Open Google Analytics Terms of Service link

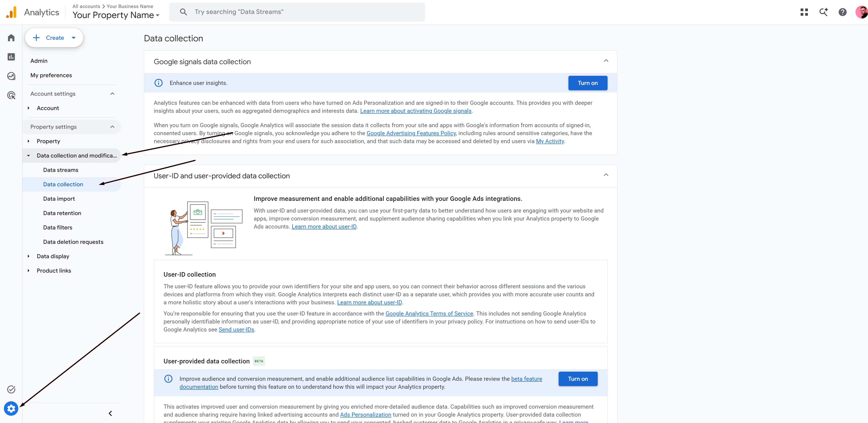click(x=429, y=314)
